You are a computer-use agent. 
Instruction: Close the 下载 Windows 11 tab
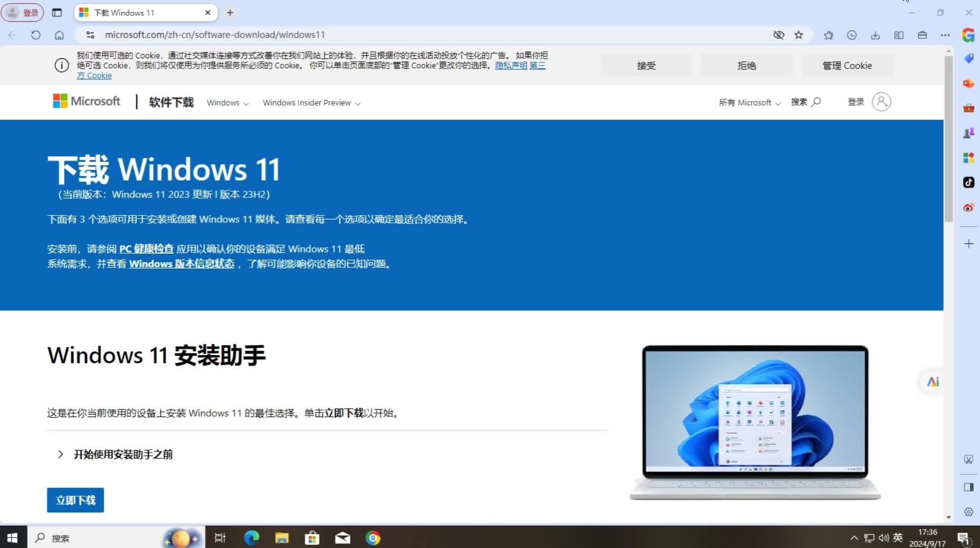(x=207, y=13)
